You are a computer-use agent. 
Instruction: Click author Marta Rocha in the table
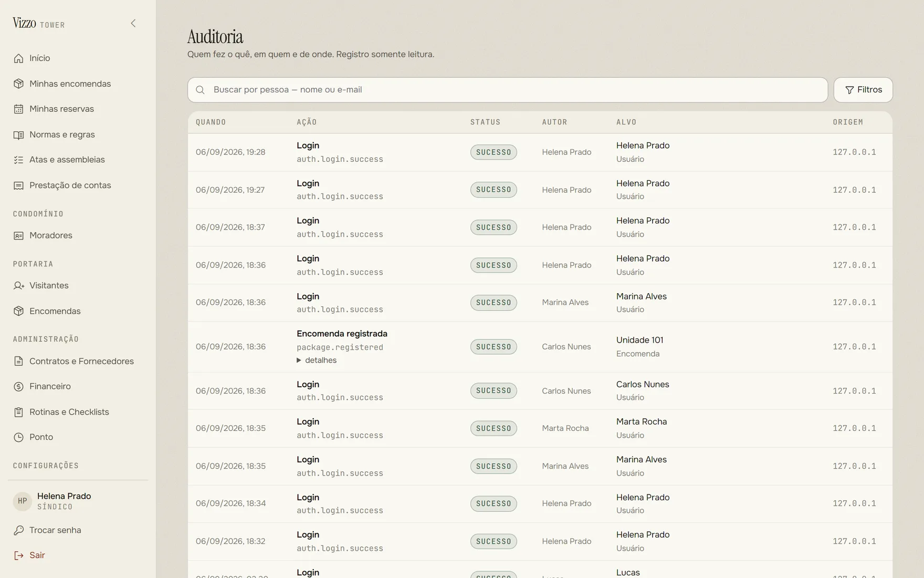pyautogui.click(x=565, y=428)
